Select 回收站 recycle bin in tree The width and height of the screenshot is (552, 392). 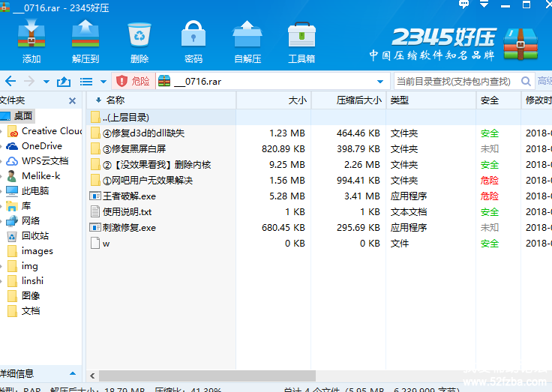[x=28, y=236]
